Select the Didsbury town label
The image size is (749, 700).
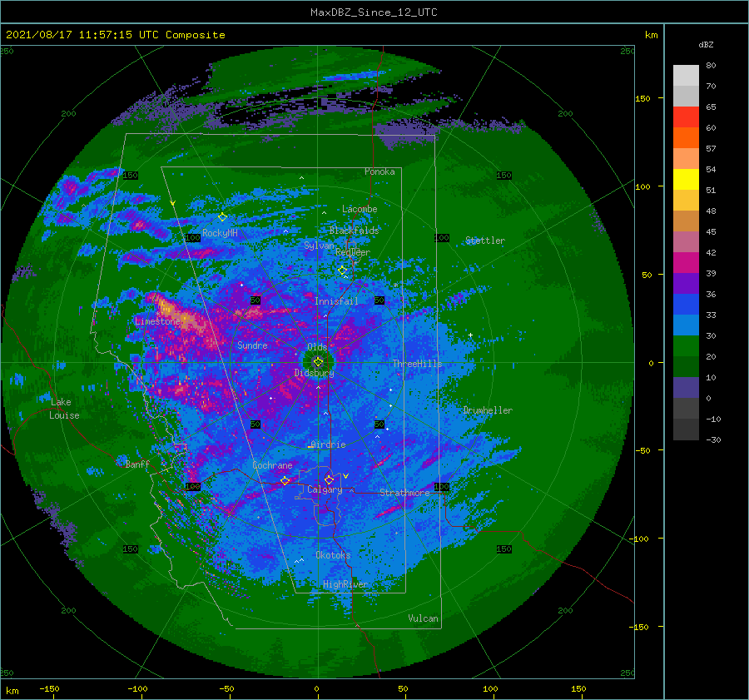pyautogui.click(x=314, y=373)
